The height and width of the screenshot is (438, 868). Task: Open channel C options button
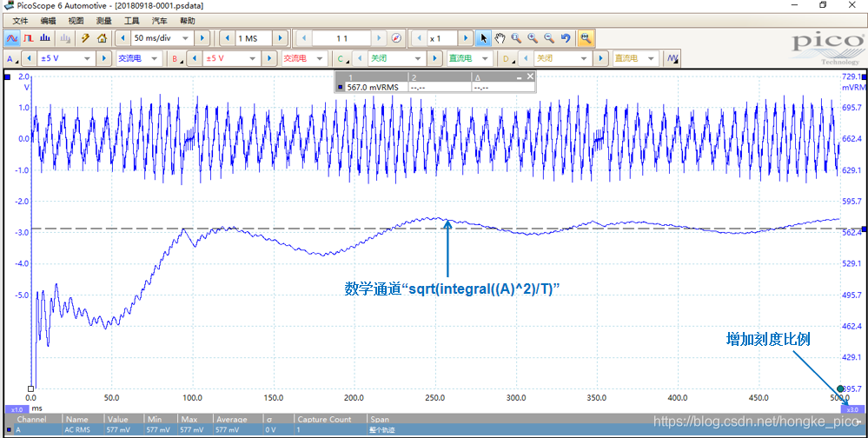pos(342,58)
